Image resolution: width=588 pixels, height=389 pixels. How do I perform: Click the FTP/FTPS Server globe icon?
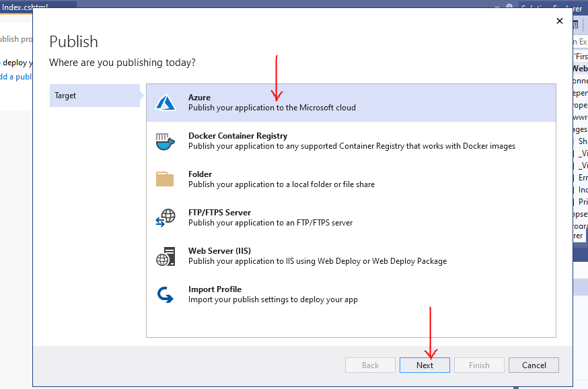pos(166,218)
